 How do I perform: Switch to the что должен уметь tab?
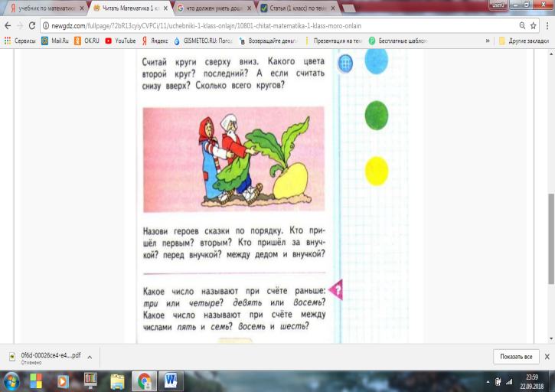(x=214, y=8)
